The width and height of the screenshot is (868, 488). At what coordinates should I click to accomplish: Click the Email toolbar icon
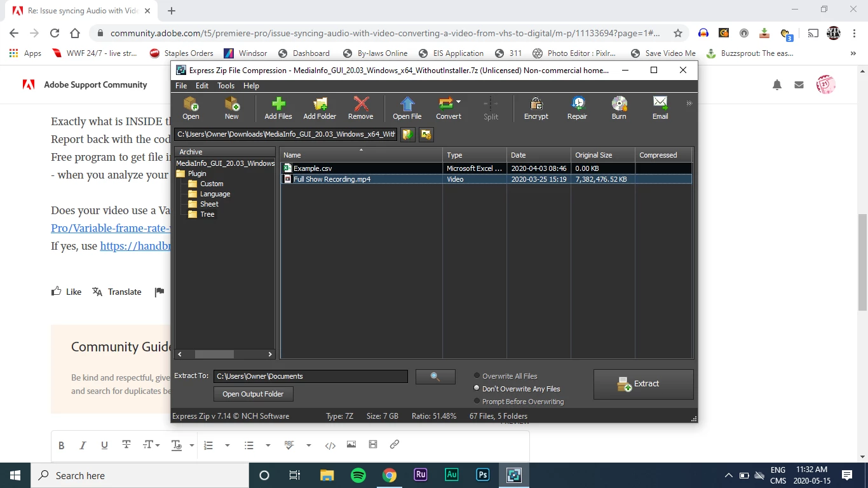660,107
